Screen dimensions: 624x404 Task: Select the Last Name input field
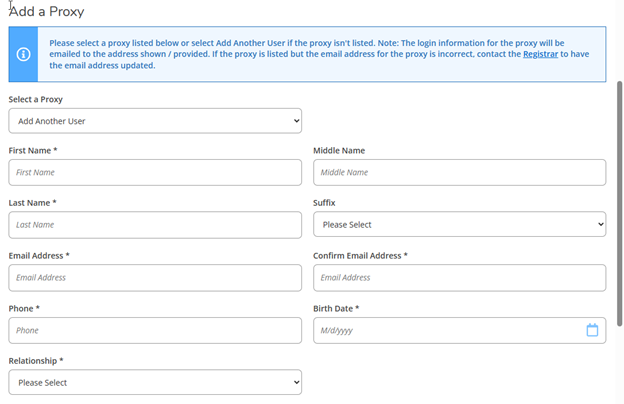tap(155, 225)
